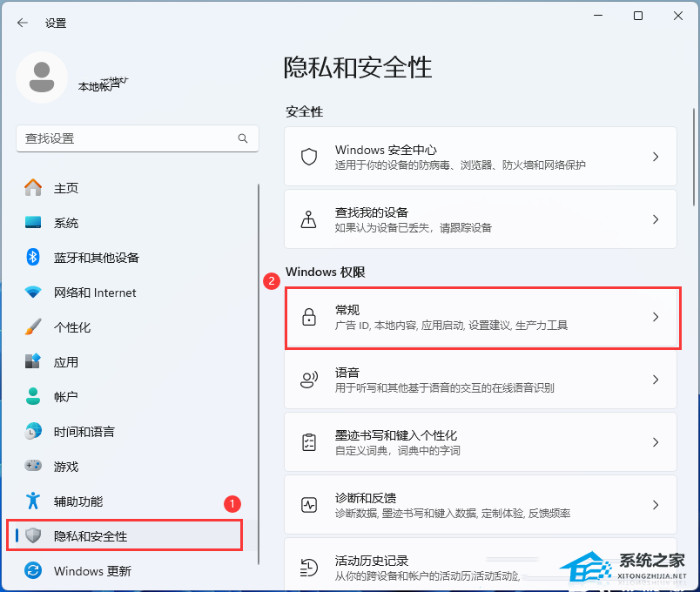The width and height of the screenshot is (700, 592).
Task: Click 诊断数据, 墨迹书写和键入数据 description text
Action: [452, 514]
